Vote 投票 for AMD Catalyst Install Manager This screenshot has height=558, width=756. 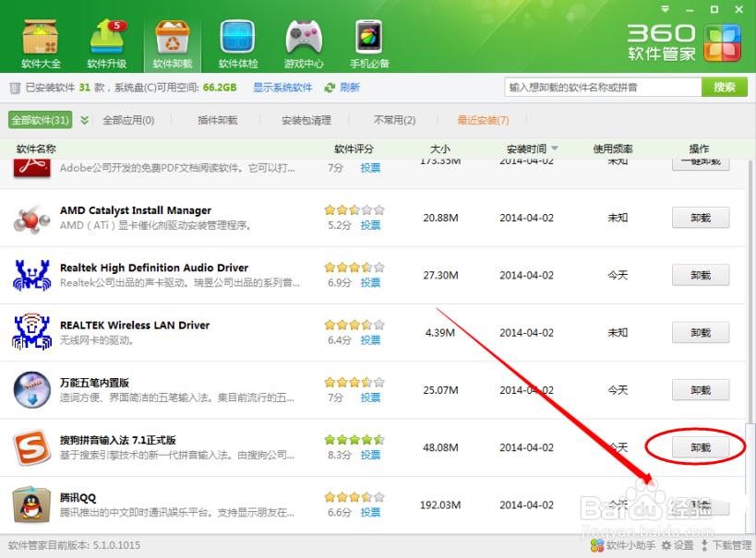click(x=370, y=225)
